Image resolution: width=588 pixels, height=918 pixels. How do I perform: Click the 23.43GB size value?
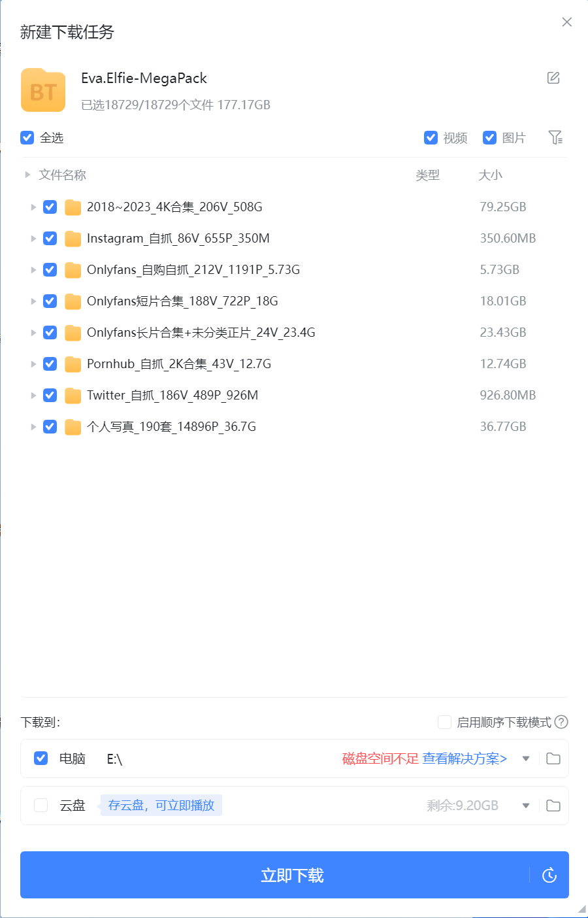[503, 332]
